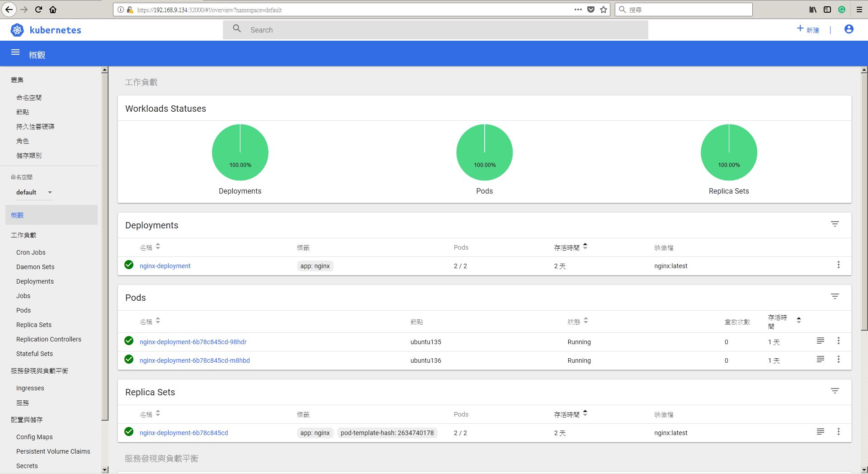Open the browser hamburger menu
The width and height of the screenshot is (868, 474).
pyautogui.click(x=859, y=9)
